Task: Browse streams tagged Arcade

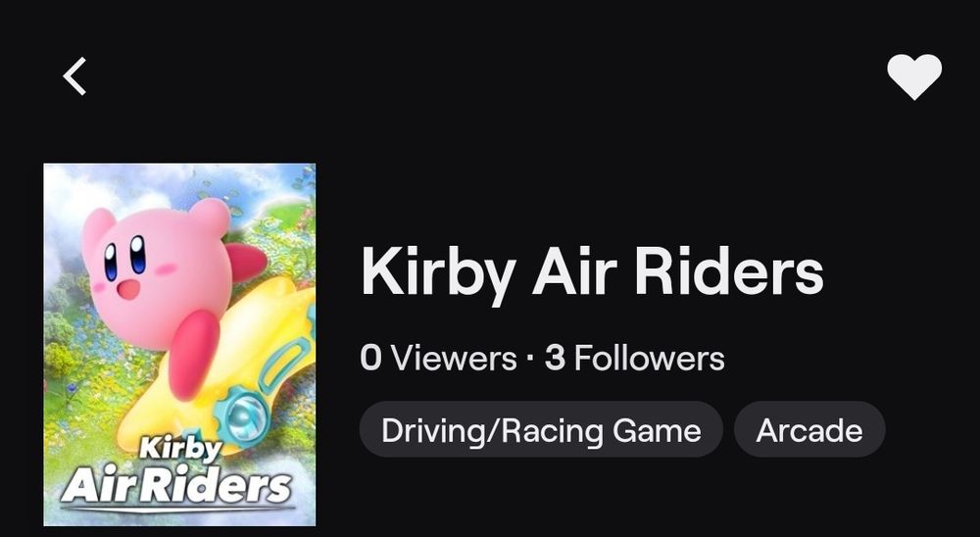Action: (809, 430)
